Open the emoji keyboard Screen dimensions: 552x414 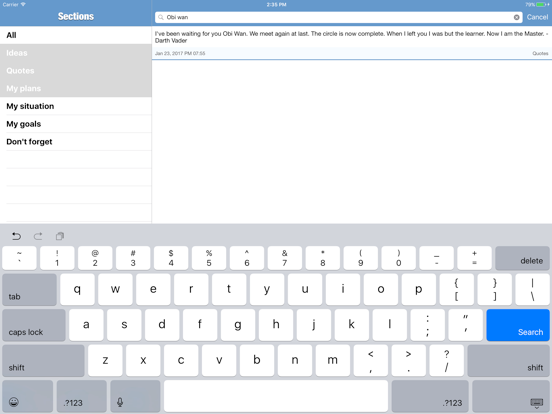tap(28, 396)
